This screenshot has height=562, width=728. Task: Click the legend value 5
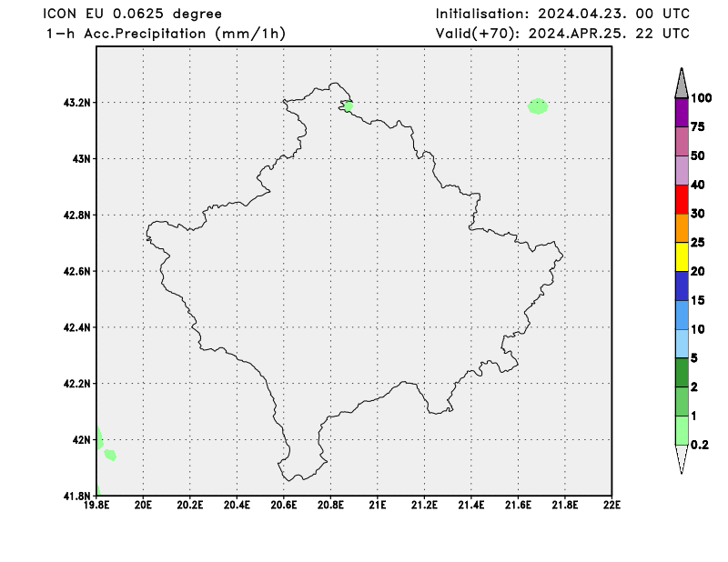(x=694, y=357)
